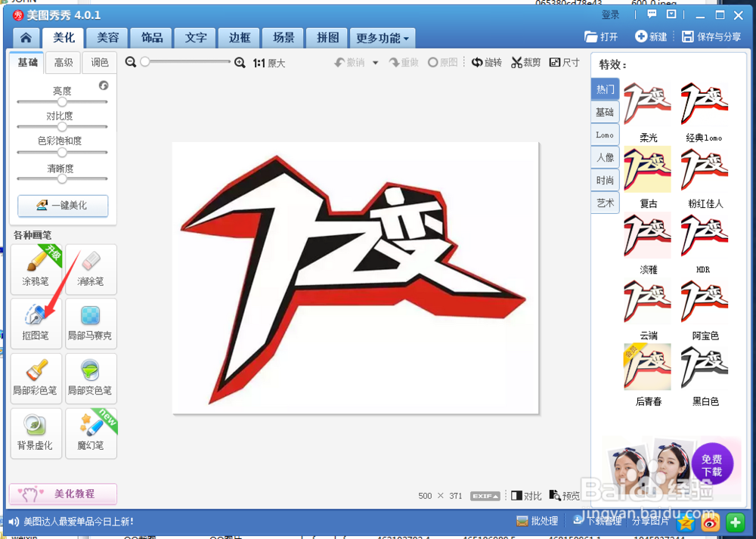Viewport: 756px width, 539px height.
Task: Click 1:1 原大 original size button
Action: tap(269, 64)
